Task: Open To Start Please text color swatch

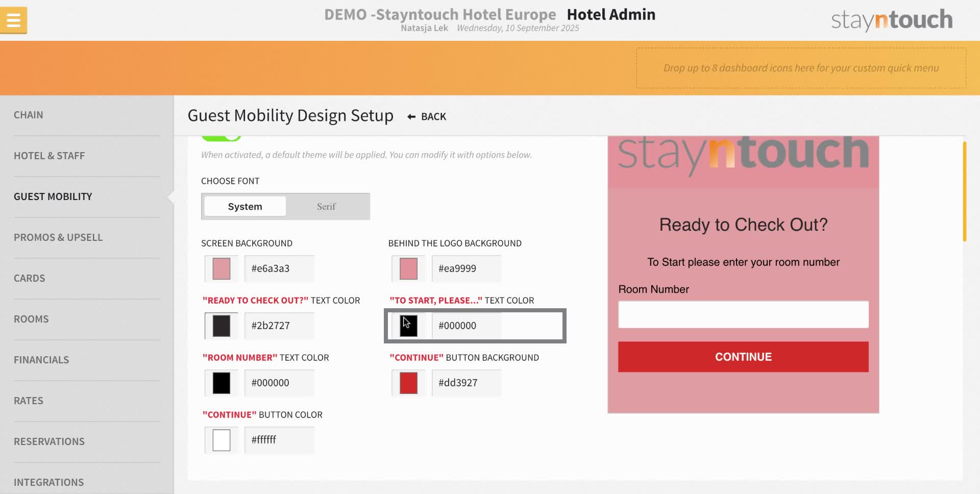Action: pyautogui.click(x=408, y=326)
